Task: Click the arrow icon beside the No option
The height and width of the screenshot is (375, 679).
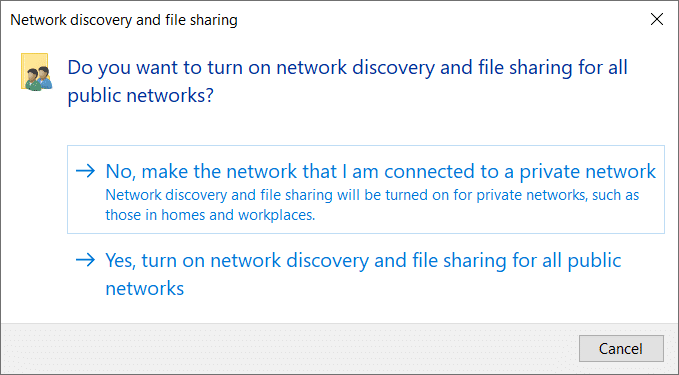Action: (85, 171)
